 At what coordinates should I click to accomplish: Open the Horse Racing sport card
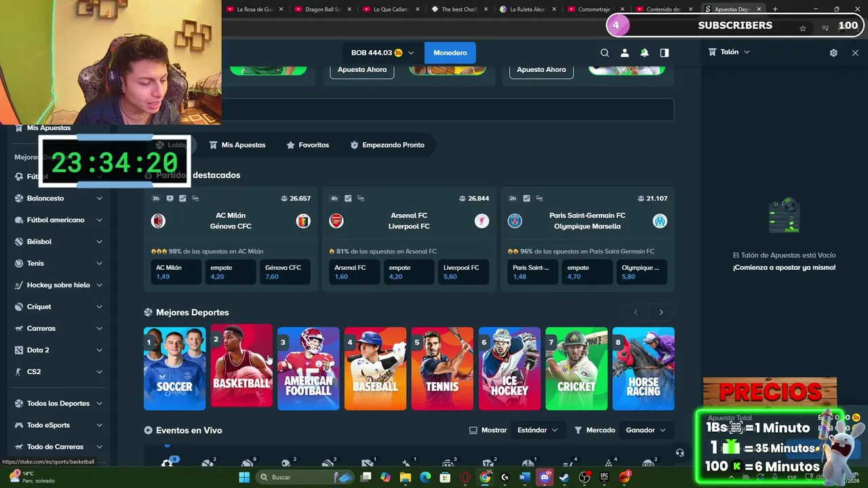pos(644,369)
